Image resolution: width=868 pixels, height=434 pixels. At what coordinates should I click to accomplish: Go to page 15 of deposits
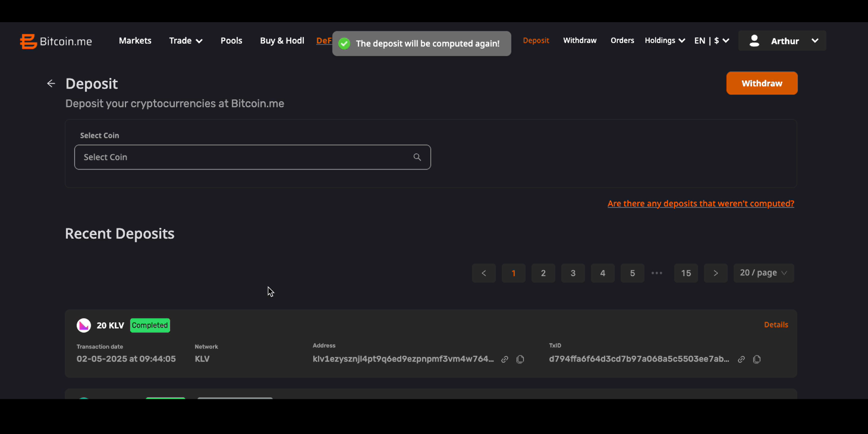pyautogui.click(x=686, y=273)
